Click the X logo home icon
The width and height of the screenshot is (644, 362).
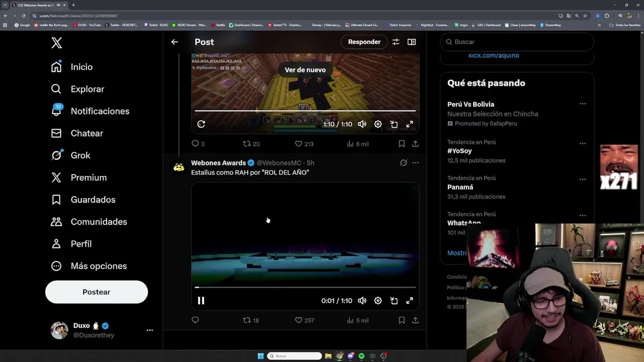[56, 43]
